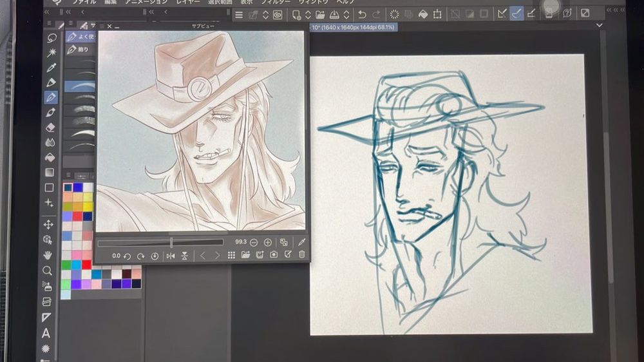Zoom in the Sub View with plus icon

(268, 242)
